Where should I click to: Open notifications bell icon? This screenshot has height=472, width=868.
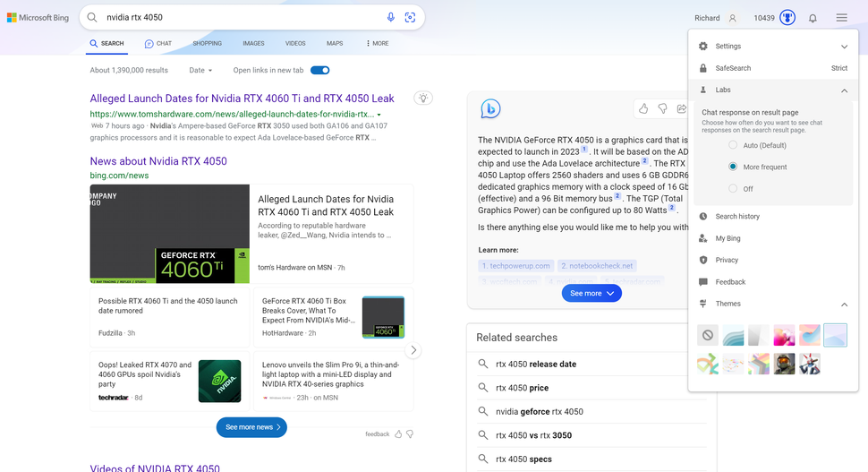(813, 18)
